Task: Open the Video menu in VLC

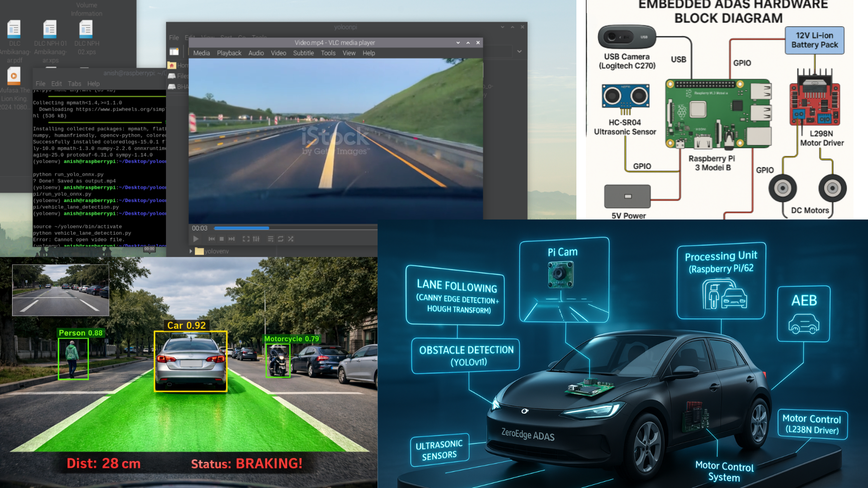Action: (x=278, y=53)
